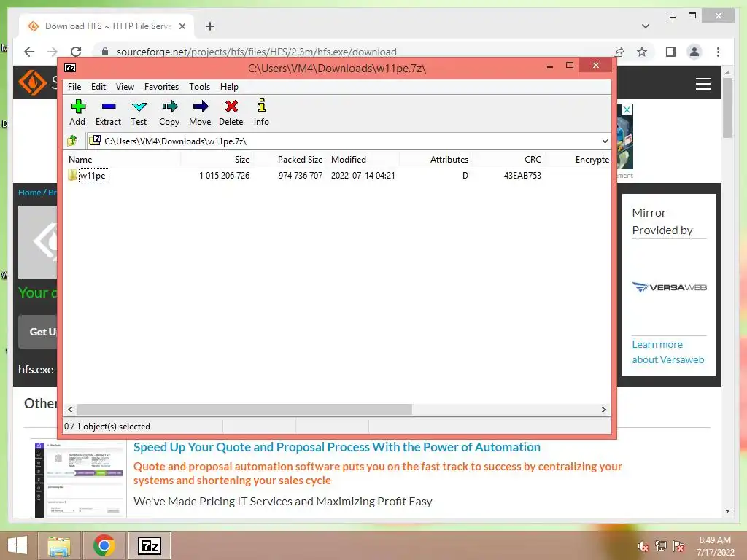Bookmark this page with star icon
Image resolution: width=747 pixels, height=560 pixels.
click(642, 52)
